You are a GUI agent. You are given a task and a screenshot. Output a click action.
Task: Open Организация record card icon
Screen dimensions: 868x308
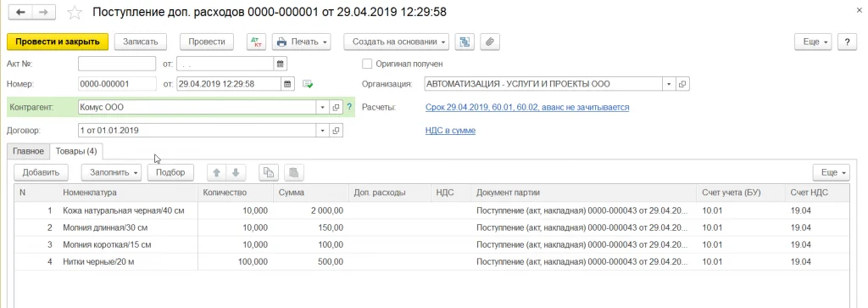coord(682,84)
